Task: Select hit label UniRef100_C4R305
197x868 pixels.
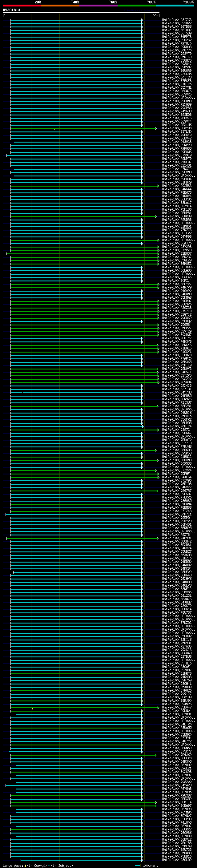Action: (177, 761)
